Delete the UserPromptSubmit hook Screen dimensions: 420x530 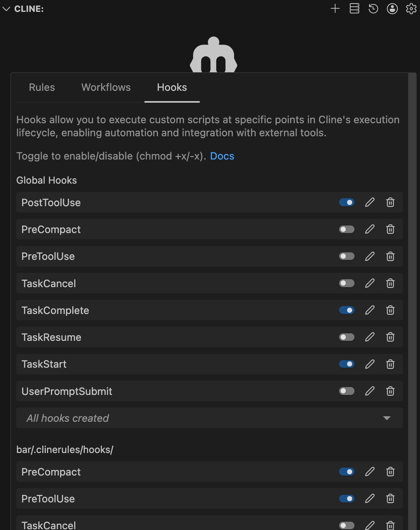[390, 391]
